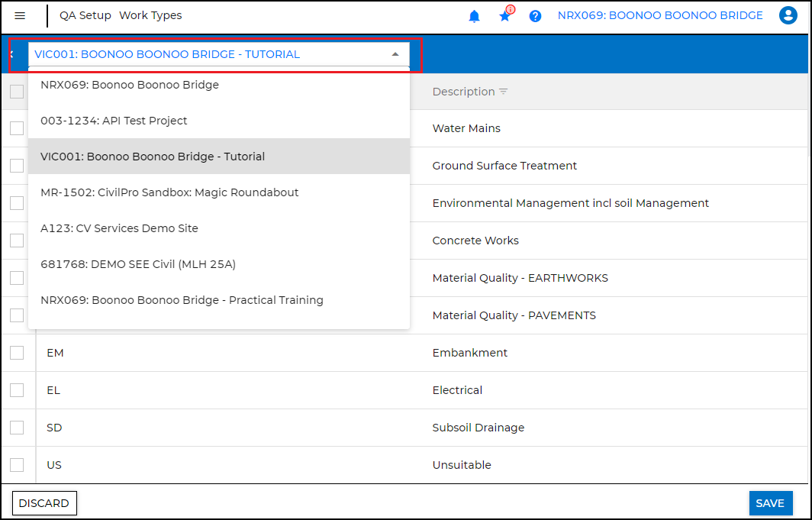
Task: Click Environmental Management incl soil Management cell
Action: (x=570, y=203)
